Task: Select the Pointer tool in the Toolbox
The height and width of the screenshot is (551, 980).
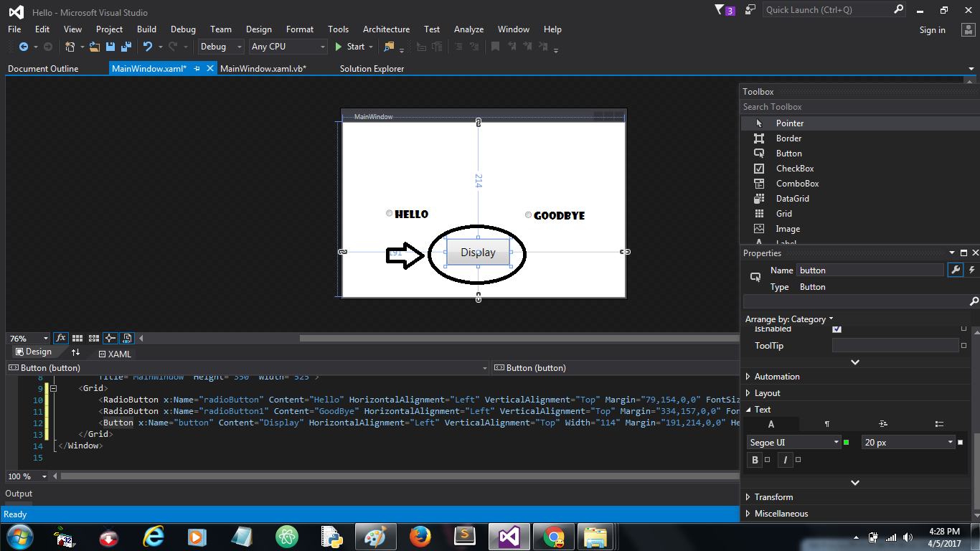Action: pyautogui.click(x=789, y=123)
